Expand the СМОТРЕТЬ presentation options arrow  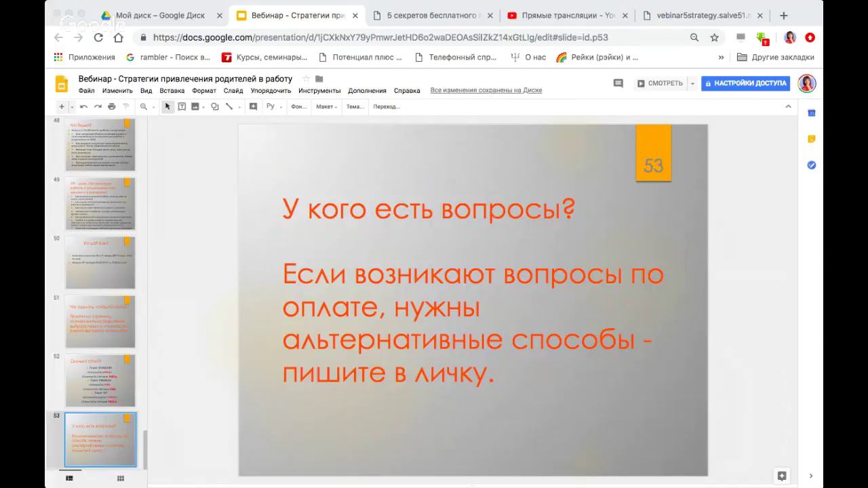tap(692, 83)
